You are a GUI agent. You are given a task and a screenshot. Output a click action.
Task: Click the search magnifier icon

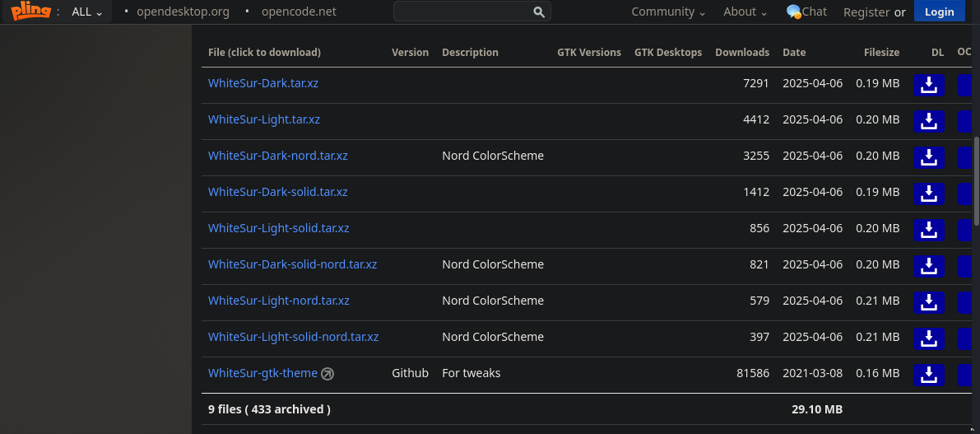pos(539,12)
